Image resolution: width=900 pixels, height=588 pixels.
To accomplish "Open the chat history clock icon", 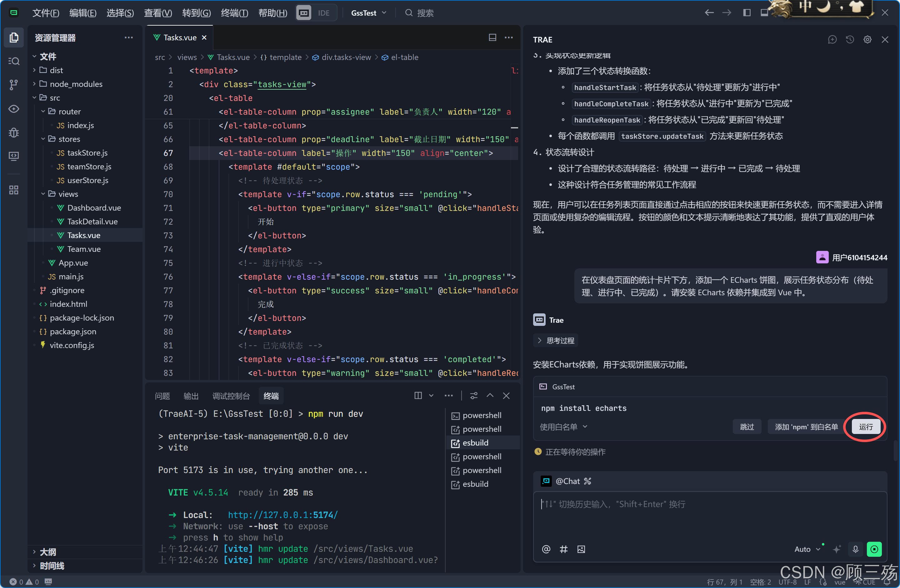I will point(850,39).
